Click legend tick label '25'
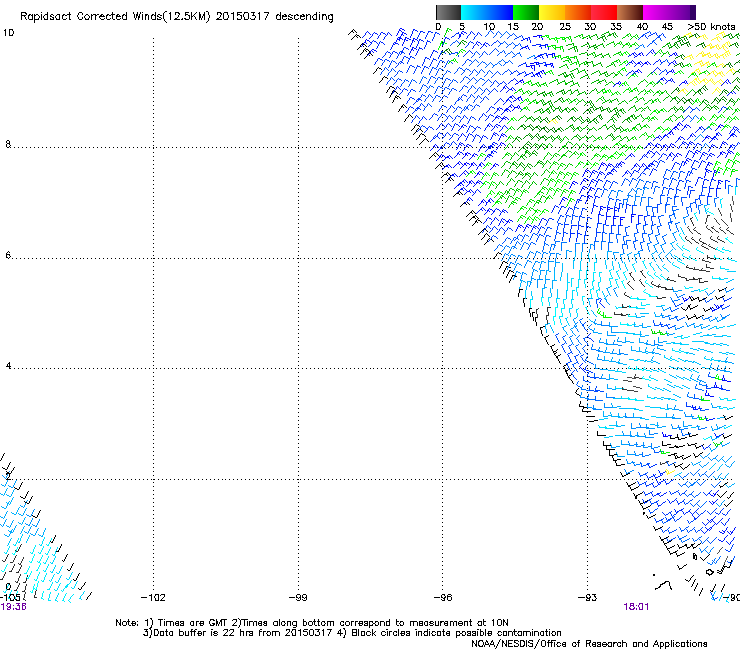The width and height of the screenshot is (740, 650). tap(565, 27)
